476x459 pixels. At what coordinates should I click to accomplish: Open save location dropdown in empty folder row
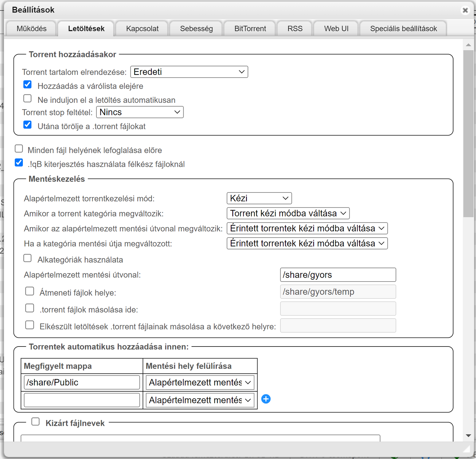pyautogui.click(x=200, y=400)
